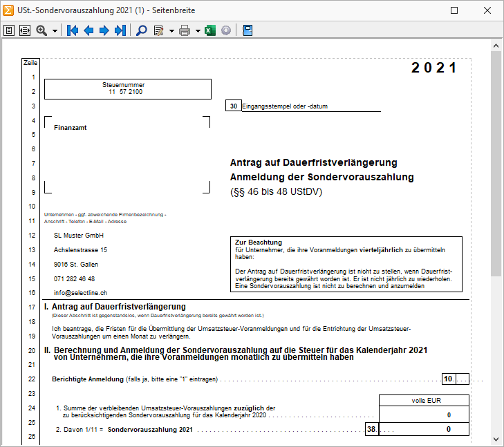
Task: Click the 'Finanzamt' label
Action: pyautogui.click(x=70, y=128)
